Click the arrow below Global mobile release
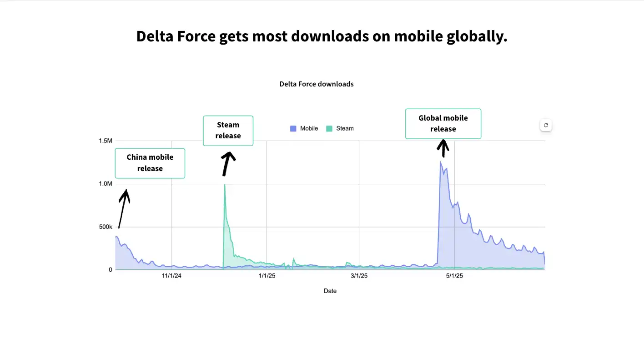This screenshot has width=644, height=344. pyautogui.click(x=443, y=148)
